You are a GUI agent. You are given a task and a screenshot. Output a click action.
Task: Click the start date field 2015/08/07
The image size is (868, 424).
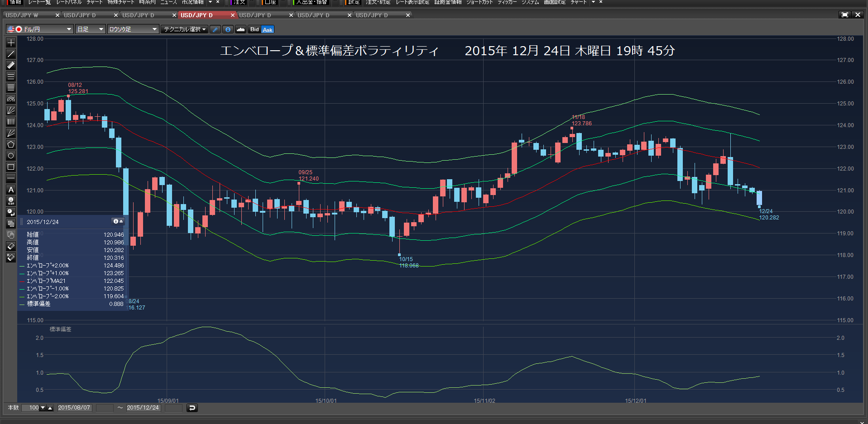tap(74, 408)
